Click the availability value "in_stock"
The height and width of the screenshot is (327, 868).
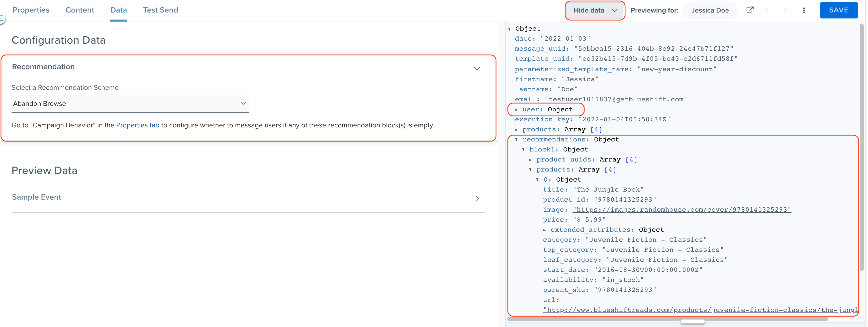pos(623,280)
